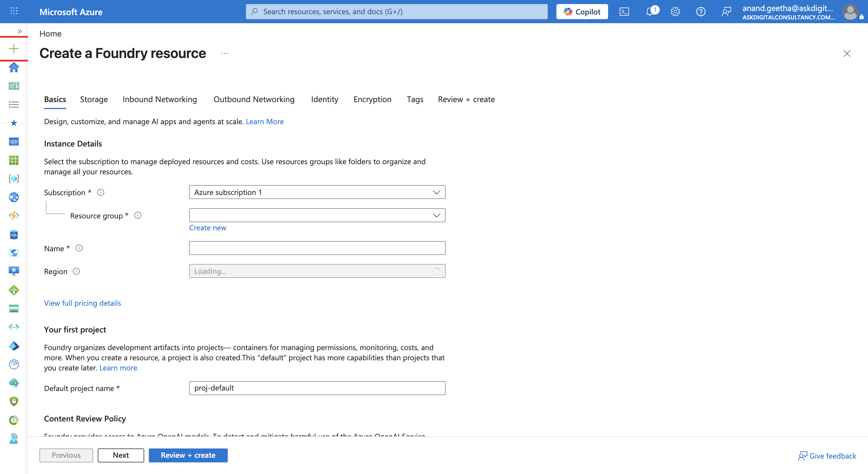Open the Subscription dropdown
This screenshot has width=868, height=474.
[317, 192]
